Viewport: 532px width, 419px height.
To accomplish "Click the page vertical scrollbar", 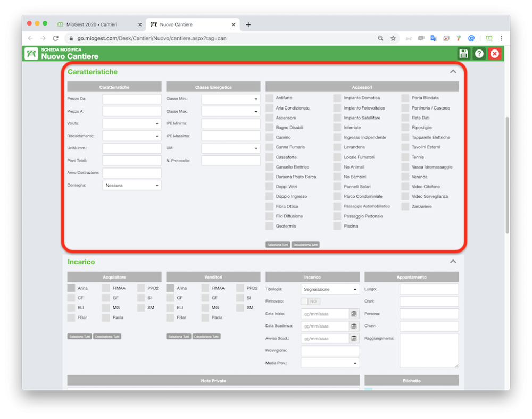I will (x=507, y=175).
